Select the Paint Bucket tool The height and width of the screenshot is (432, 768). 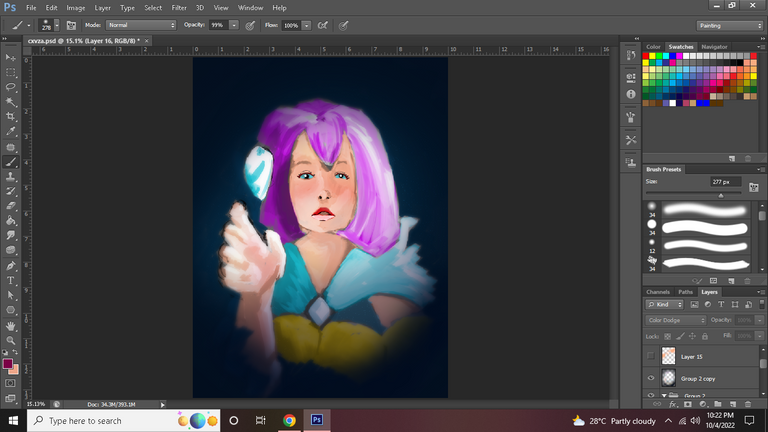click(10, 220)
